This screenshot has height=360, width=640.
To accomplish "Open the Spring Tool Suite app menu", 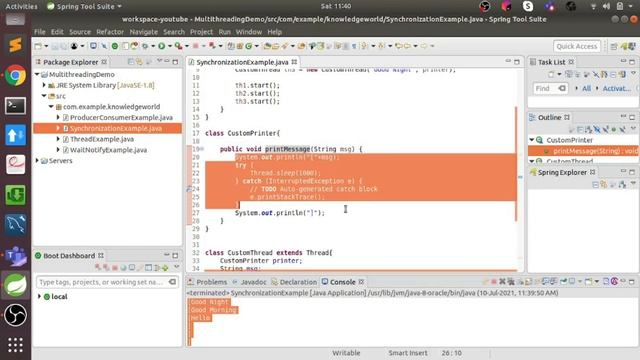I will point(84,6).
